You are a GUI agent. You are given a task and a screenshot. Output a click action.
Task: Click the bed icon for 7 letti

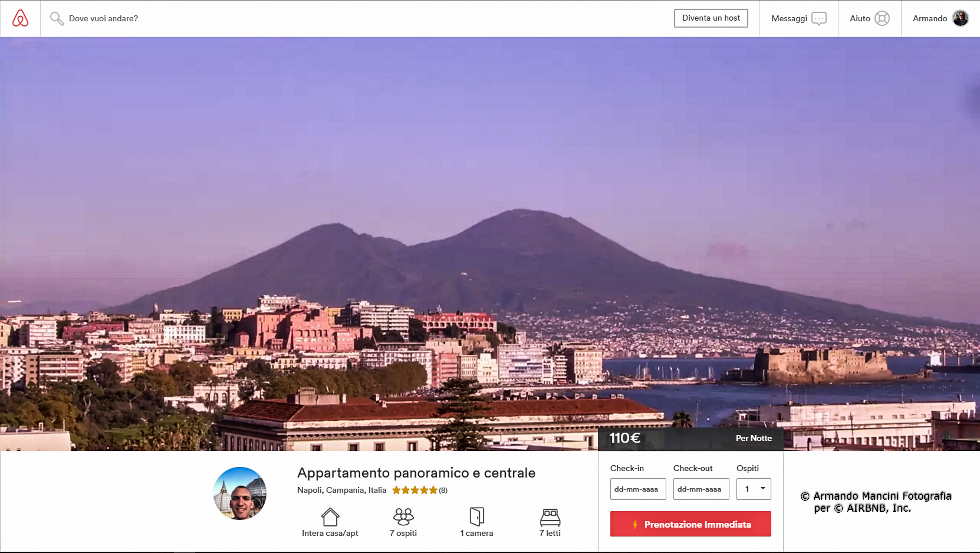coord(550,517)
